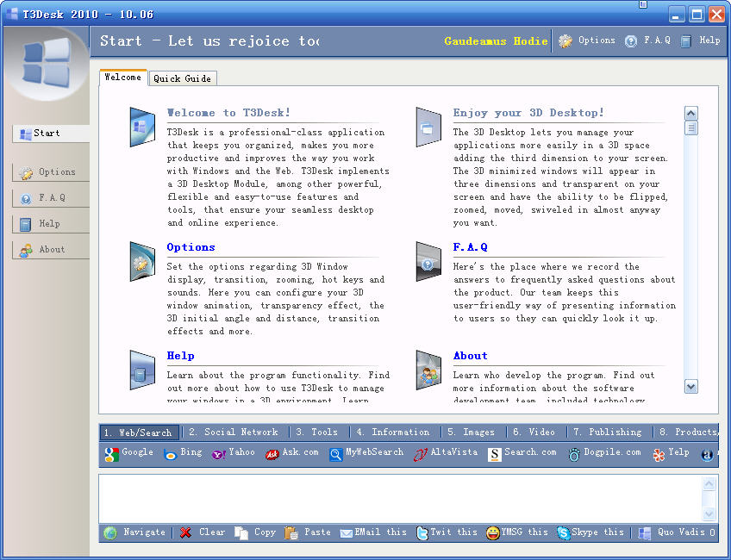Click the Gaudeamus Hodie link
The image size is (731, 560).
point(496,41)
